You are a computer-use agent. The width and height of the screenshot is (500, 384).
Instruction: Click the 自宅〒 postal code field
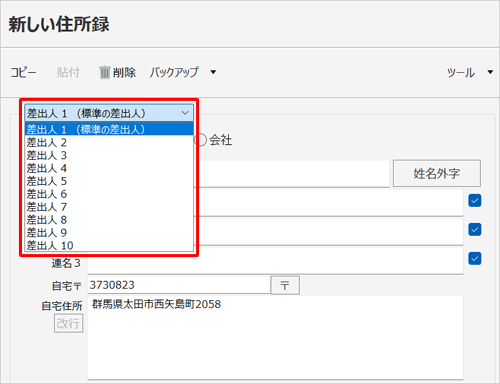179,285
